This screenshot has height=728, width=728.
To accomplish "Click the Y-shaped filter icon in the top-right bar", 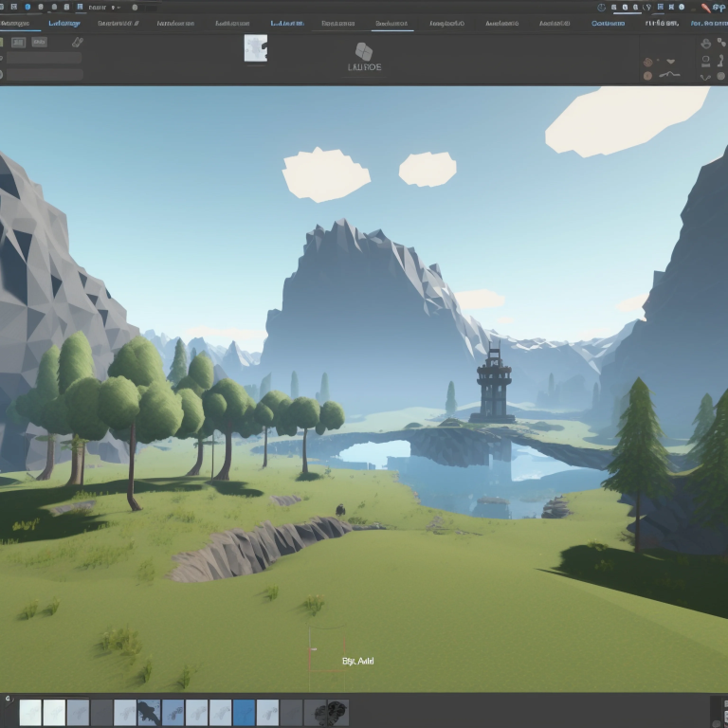I will (x=647, y=7).
